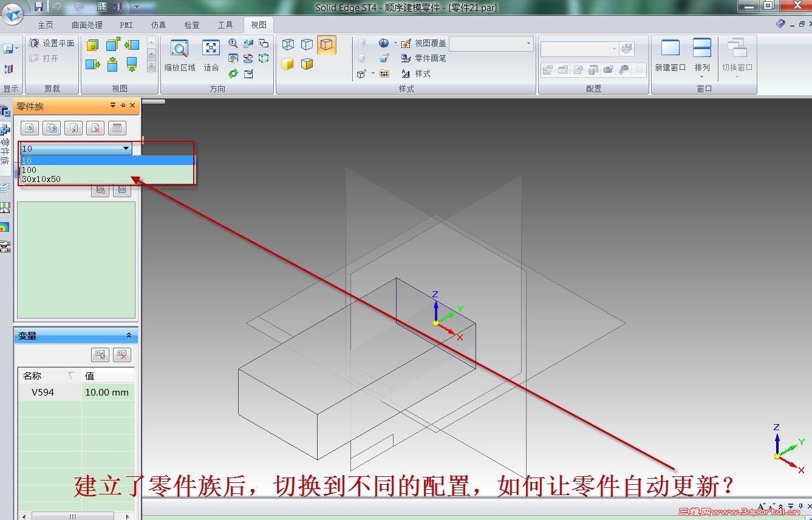
Task: Click the help book icon in the ribbon corner
Action: [x=780, y=24]
